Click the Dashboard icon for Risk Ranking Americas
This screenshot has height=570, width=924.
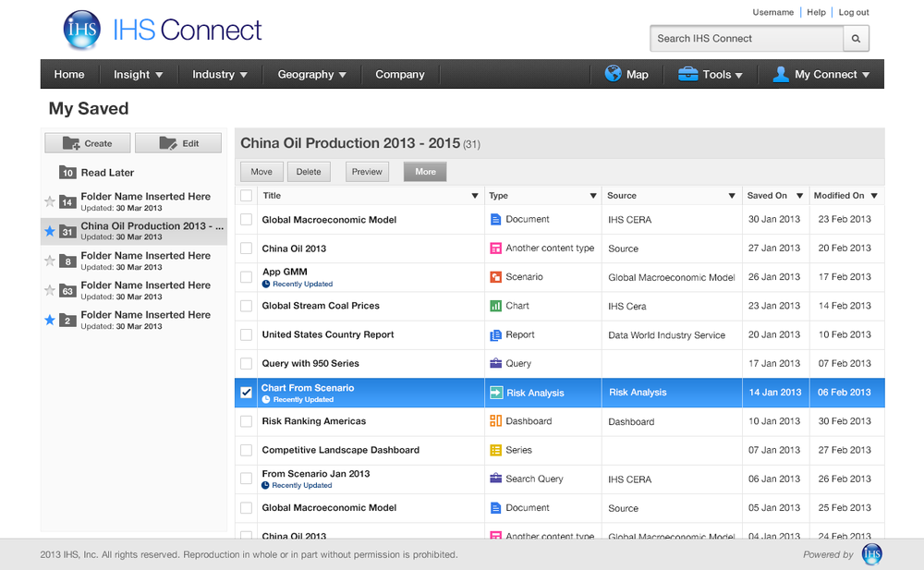[495, 421]
